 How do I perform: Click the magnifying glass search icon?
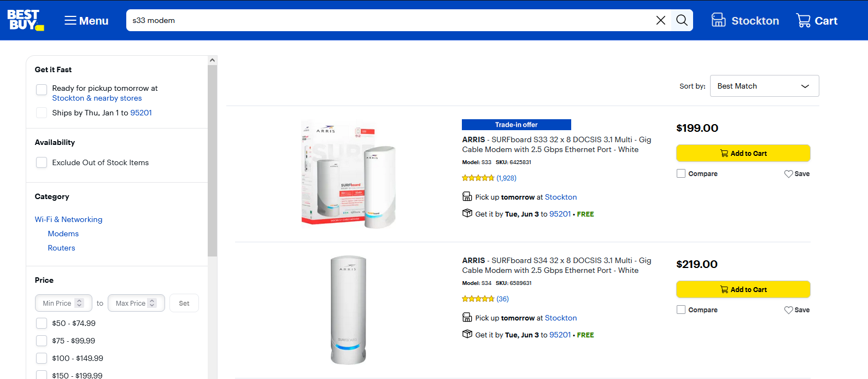coord(682,20)
